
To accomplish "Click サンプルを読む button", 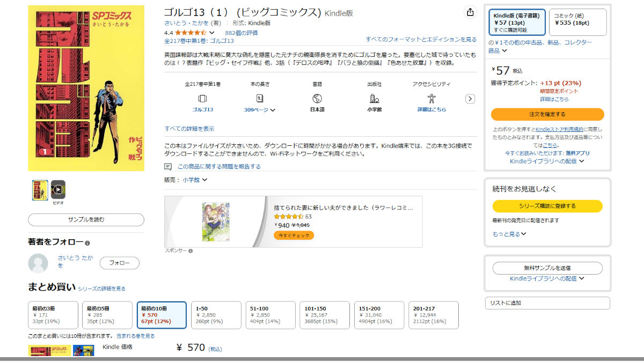I will tap(86, 219).
